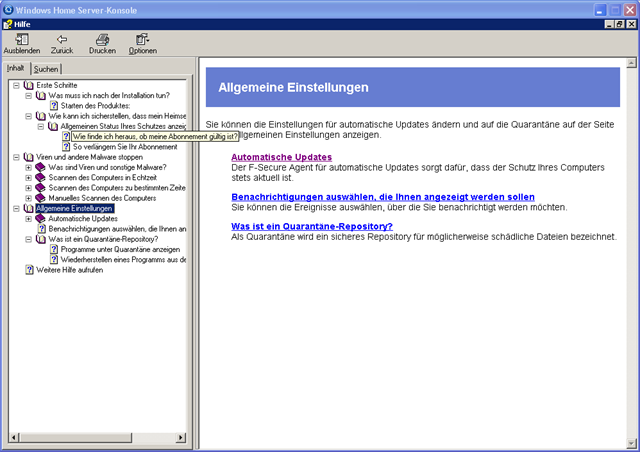Collapse the Erste Schritte node
The image size is (640, 452).
point(16,85)
